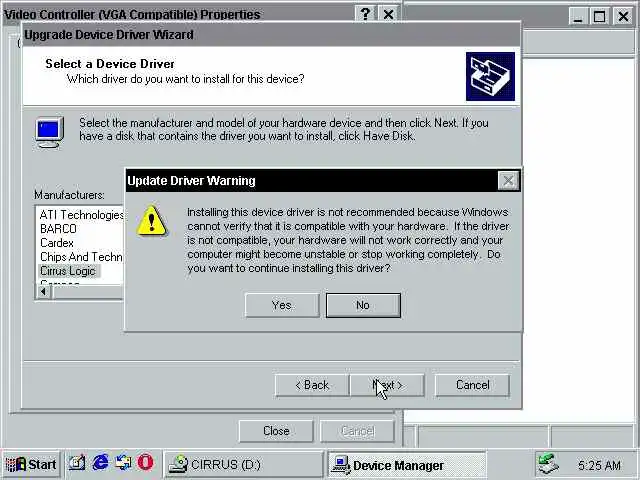Click help question mark in Properties title bar
Screen dimensions: 640x480
[x=365, y=15]
